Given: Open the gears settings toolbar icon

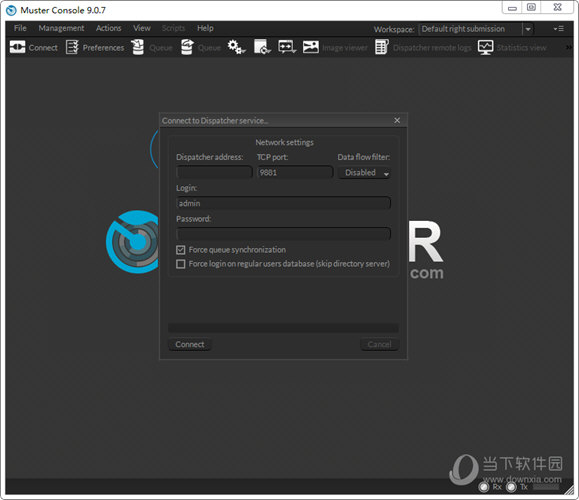Looking at the screenshot, I should (236, 47).
